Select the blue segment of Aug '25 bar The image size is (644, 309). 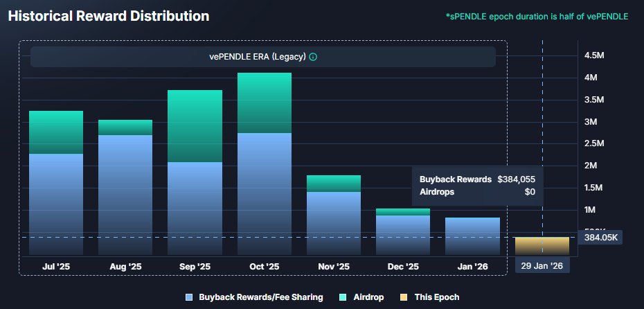[125, 195]
